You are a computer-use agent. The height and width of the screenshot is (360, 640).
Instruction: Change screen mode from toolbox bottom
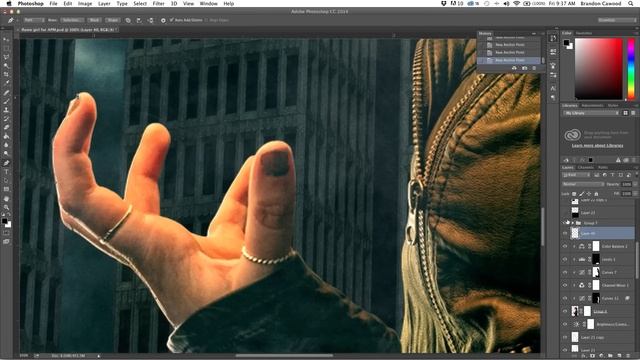pyautogui.click(x=6, y=242)
